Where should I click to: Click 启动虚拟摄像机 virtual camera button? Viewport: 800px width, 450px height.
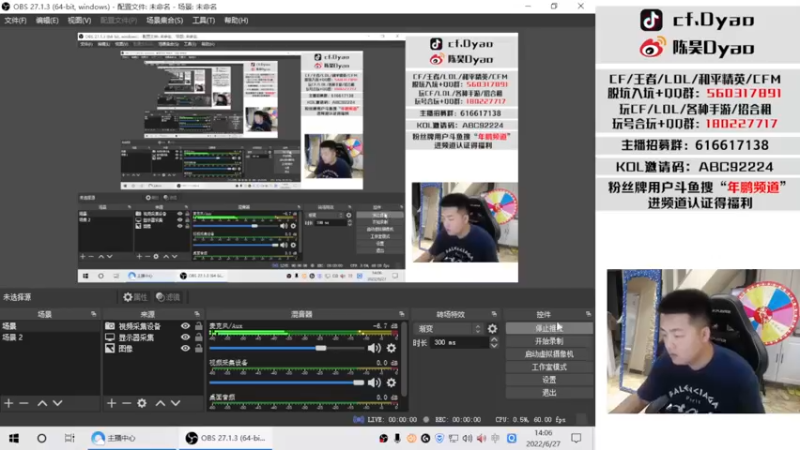549,354
